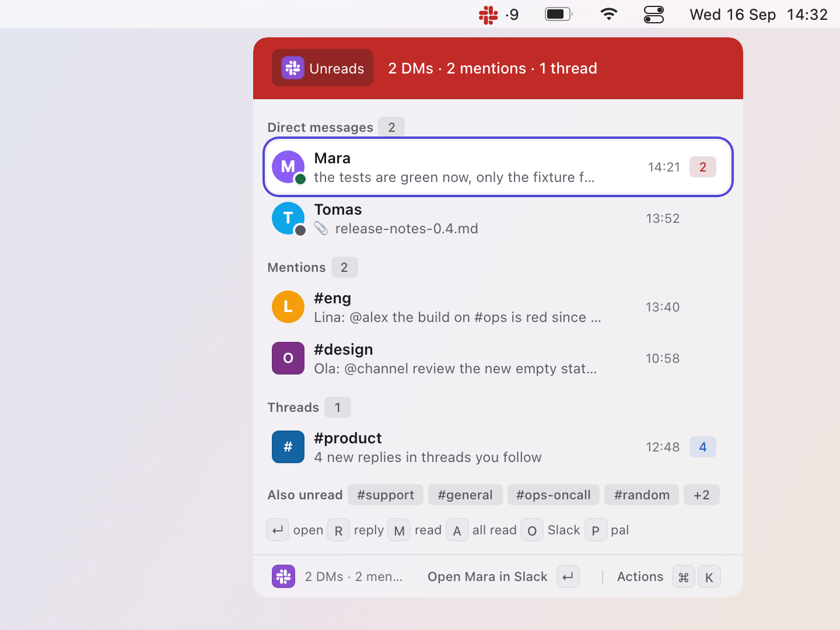Open the #general unread channel chip
This screenshot has width=840, height=630.
click(465, 495)
